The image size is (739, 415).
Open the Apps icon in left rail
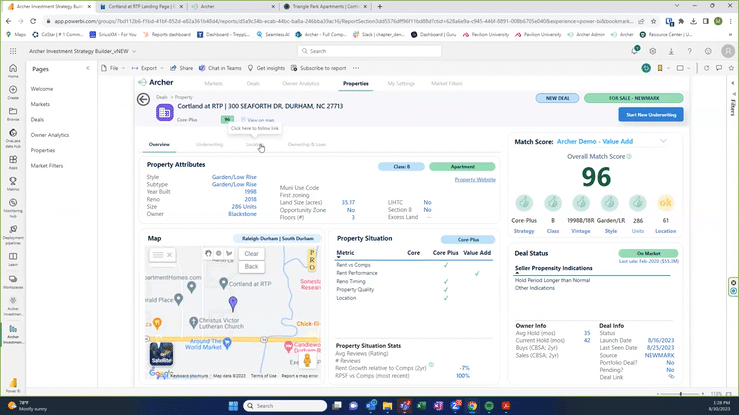click(x=13, y=163)
